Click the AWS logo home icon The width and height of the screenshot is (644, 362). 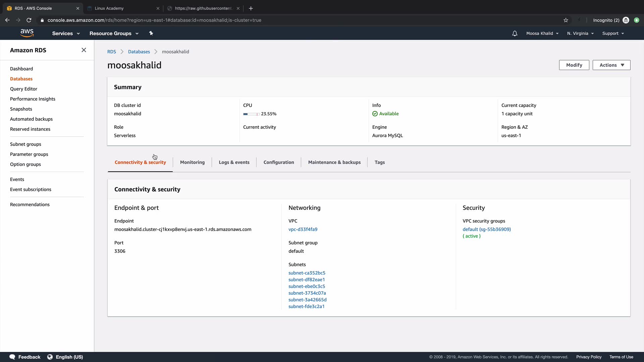pyautogui.click(x=27, y=33)
